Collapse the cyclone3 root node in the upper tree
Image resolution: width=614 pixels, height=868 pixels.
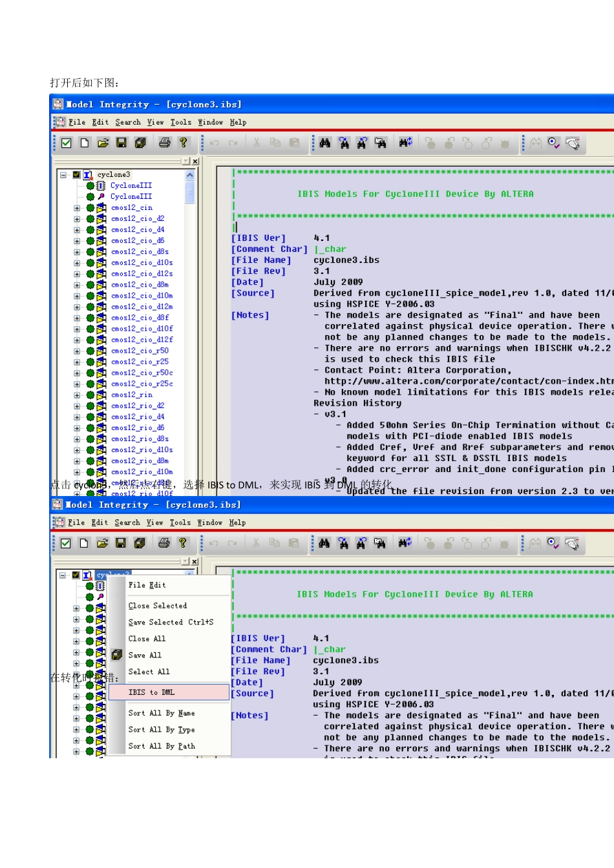click(x=63, y=174)
